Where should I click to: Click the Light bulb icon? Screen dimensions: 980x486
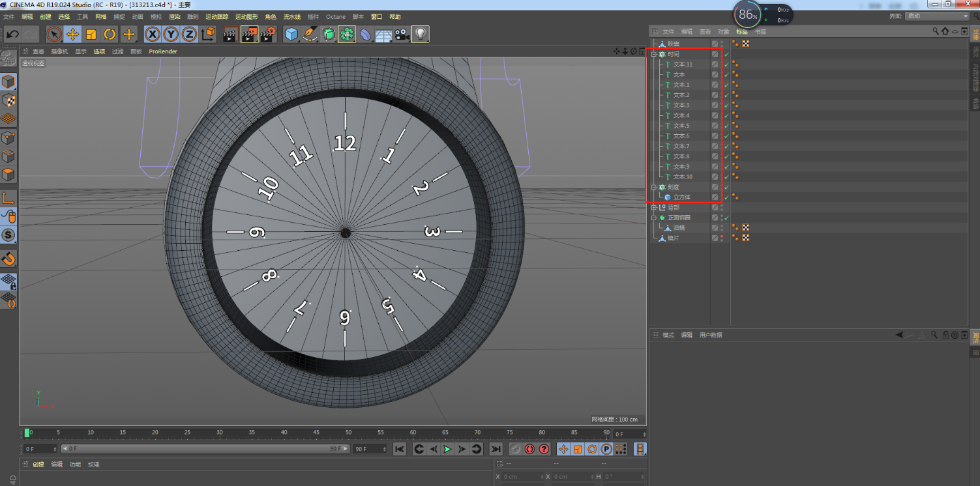point(421,34)
